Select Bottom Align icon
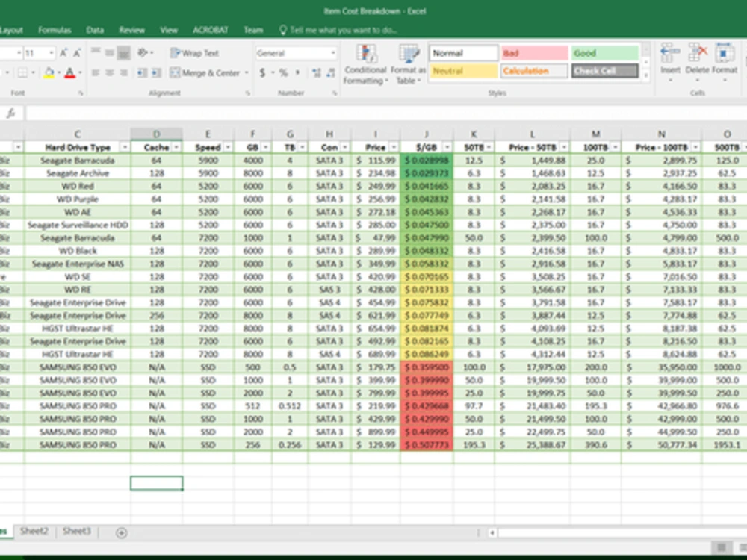 [124, 52]
